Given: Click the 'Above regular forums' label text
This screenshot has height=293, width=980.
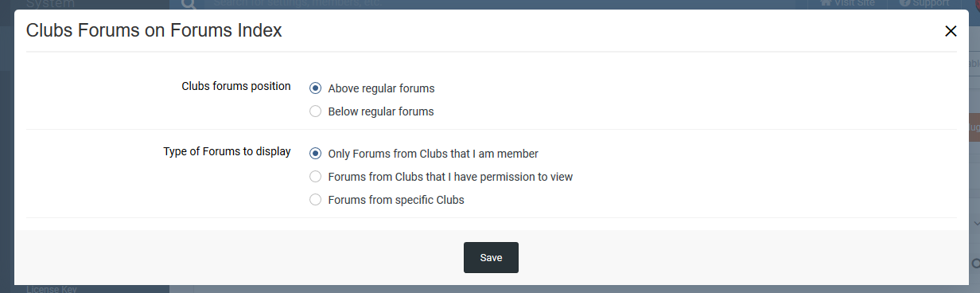Looking at the screenshot, I should coord(381,88).
